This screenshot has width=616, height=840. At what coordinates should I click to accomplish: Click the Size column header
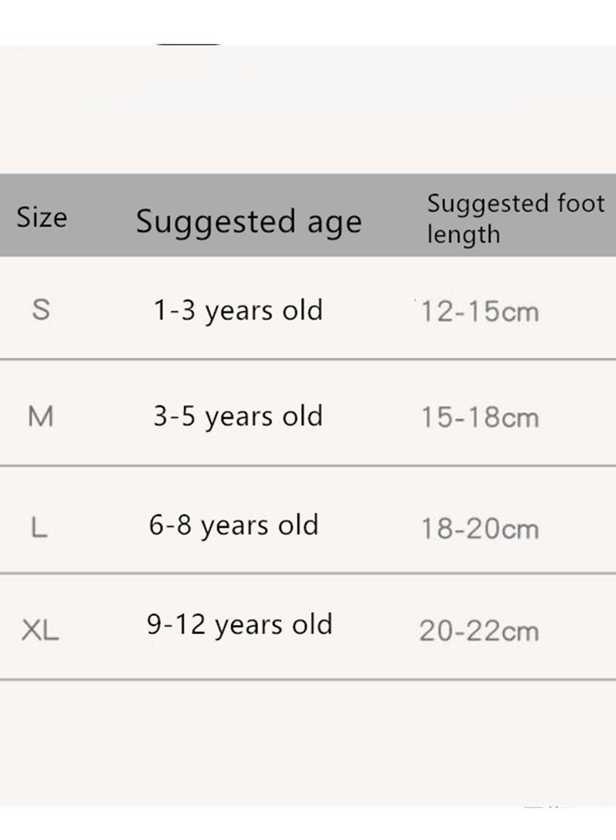pos(42,217)
